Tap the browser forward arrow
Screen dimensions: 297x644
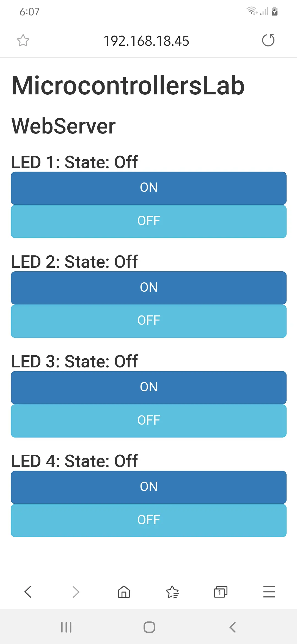pos(76,592)
